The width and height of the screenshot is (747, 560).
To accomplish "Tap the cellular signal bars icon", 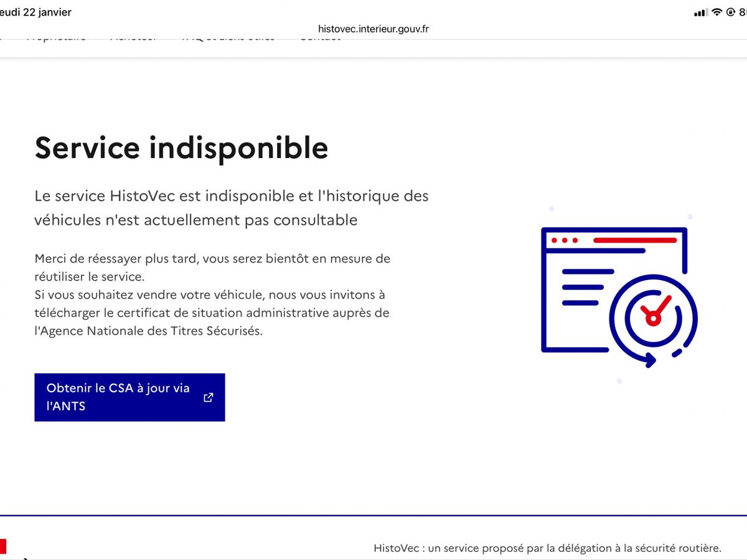I will [701, 12].
